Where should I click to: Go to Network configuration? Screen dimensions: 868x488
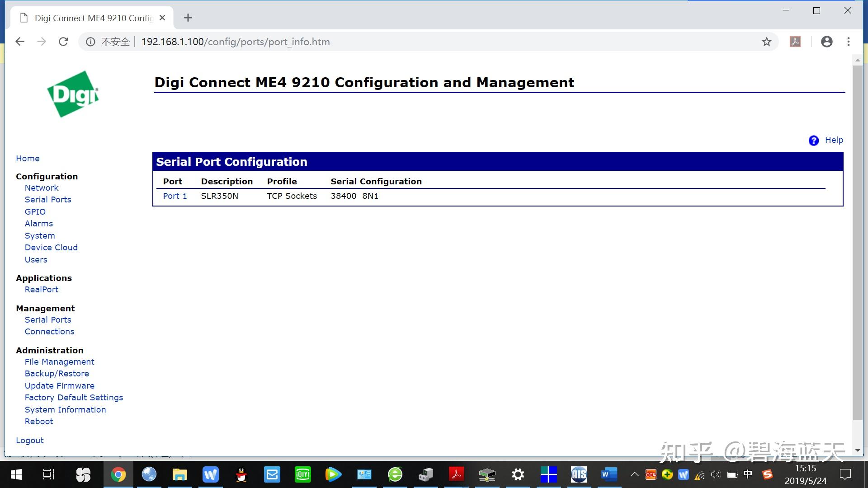42,188
